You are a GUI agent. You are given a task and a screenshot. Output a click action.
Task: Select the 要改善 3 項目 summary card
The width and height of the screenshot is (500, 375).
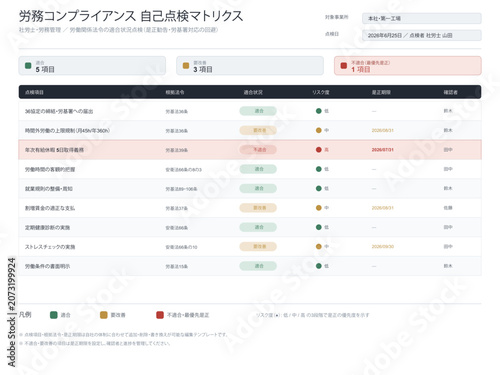[x=250, y=66]
